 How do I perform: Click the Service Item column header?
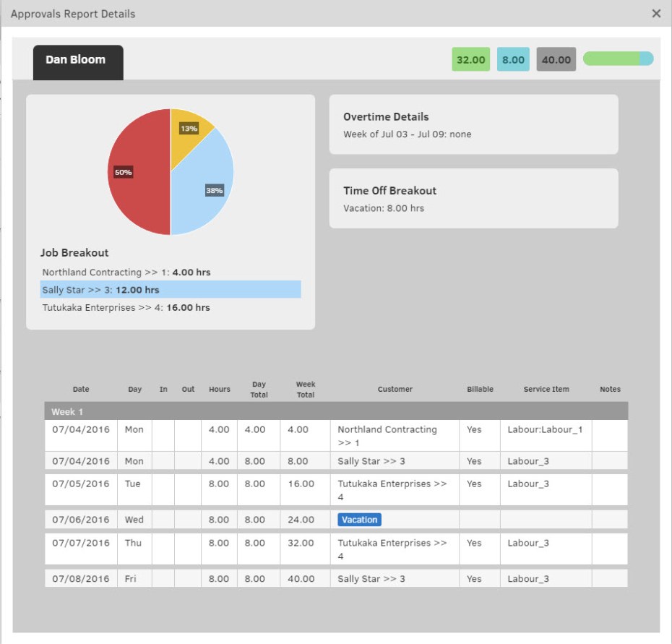[x=546, y=390]
